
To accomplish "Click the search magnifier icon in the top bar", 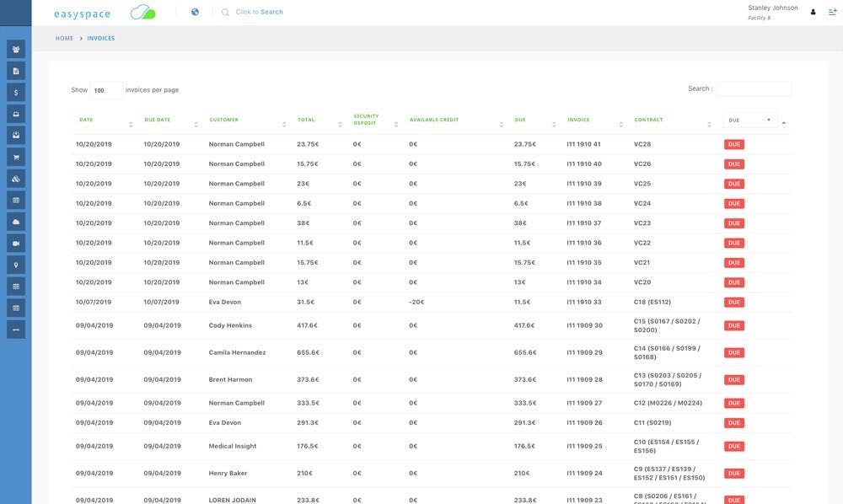I will pyautogui.click(x=224, y=12).
